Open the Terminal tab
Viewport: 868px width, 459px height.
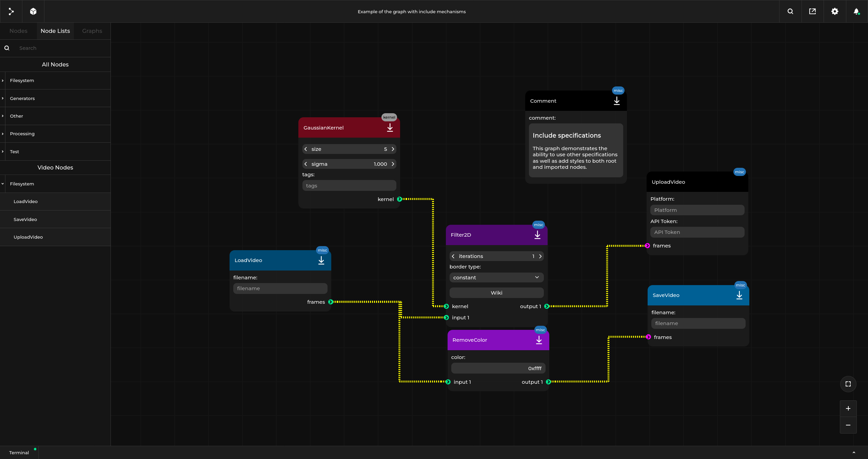click(x=19, y=453)
